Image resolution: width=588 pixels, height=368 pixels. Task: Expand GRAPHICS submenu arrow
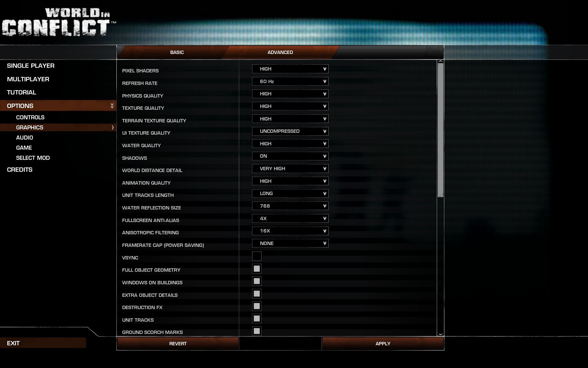point(112,127)
